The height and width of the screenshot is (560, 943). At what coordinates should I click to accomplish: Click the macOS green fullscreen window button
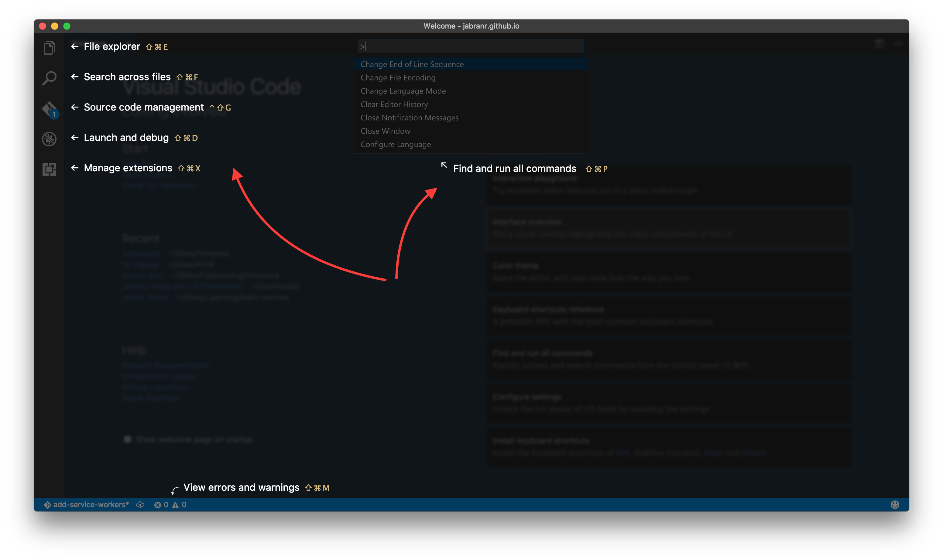67,26
